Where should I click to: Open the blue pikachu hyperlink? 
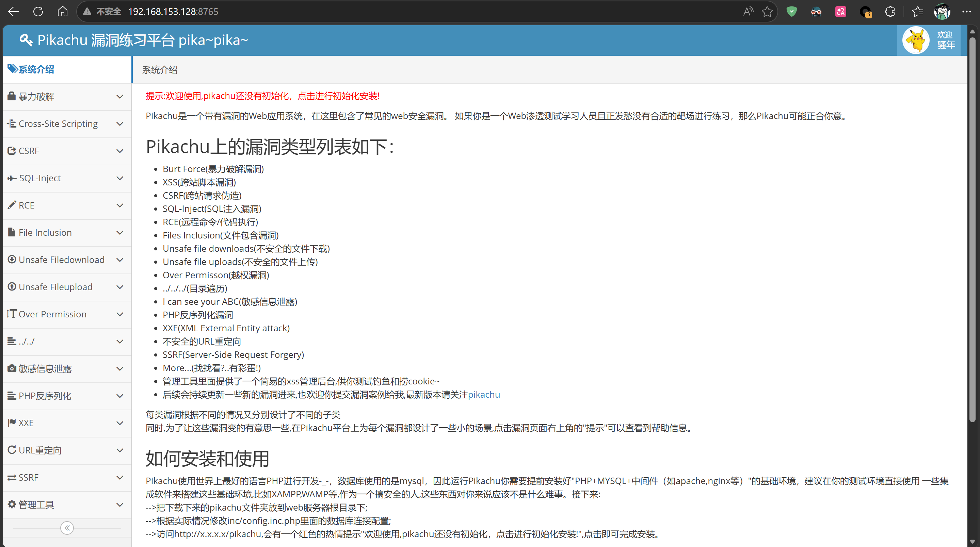[x=484, y=395]
